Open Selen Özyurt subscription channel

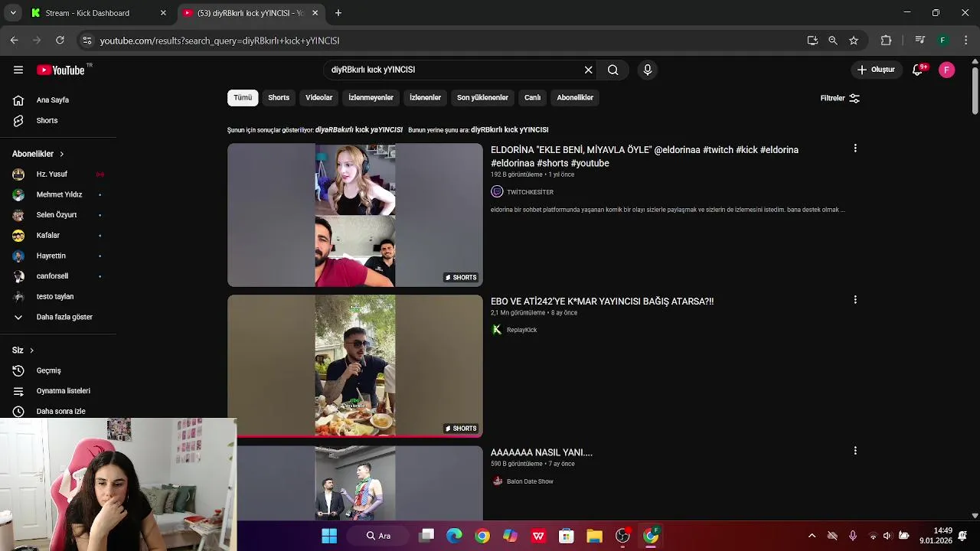(x=58, y=215)
